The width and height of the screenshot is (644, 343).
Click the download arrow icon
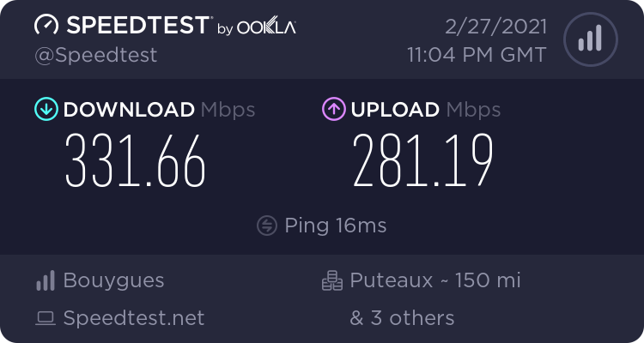pos(46,109)
